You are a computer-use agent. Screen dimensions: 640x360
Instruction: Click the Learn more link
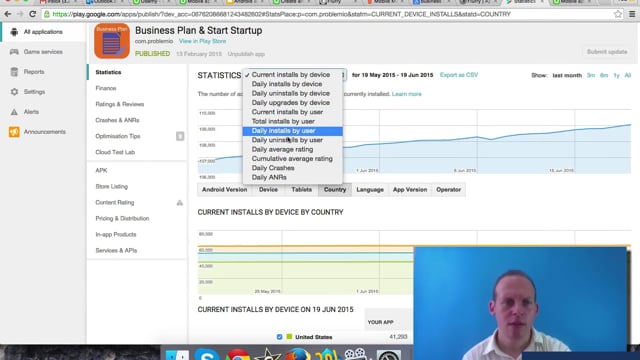[x=407, y=94]
